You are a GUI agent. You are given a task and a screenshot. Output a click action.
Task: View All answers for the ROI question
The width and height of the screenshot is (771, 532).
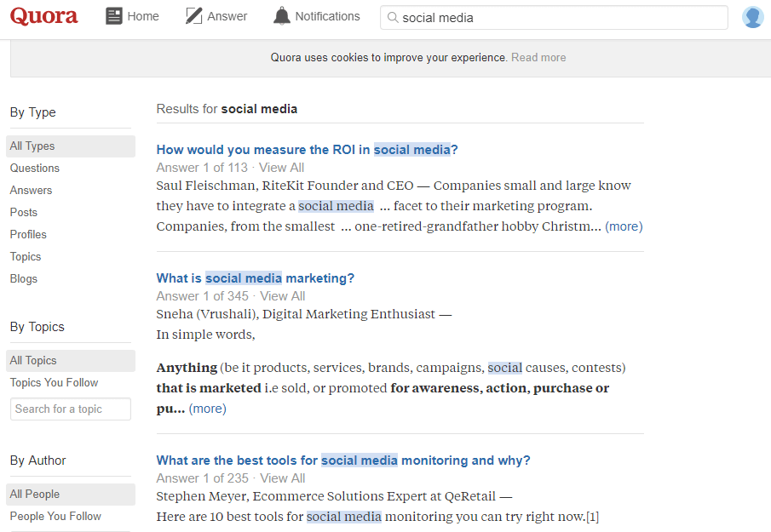coord(281,168)
